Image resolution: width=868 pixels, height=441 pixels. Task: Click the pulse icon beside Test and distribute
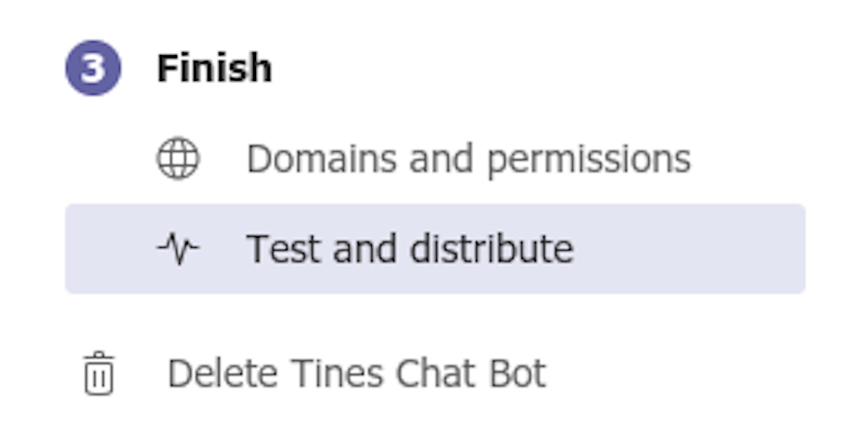178,249
